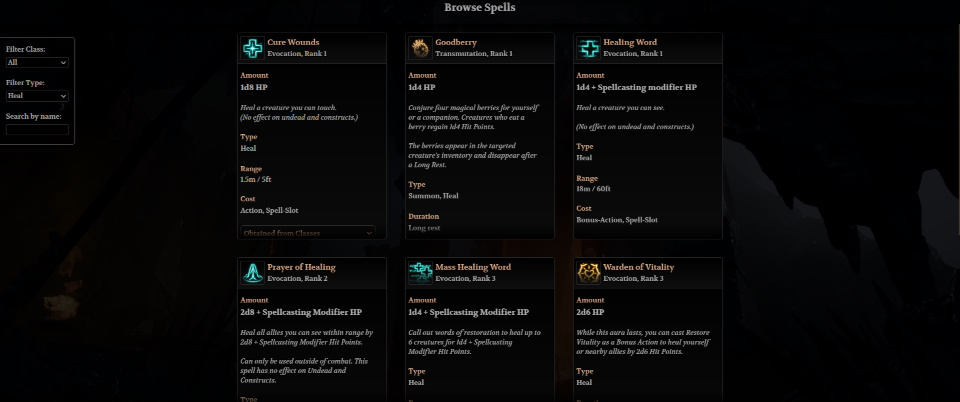Screen dimensions: 960x402
Task: Focus the Search by name field
Action: point(37,130)
